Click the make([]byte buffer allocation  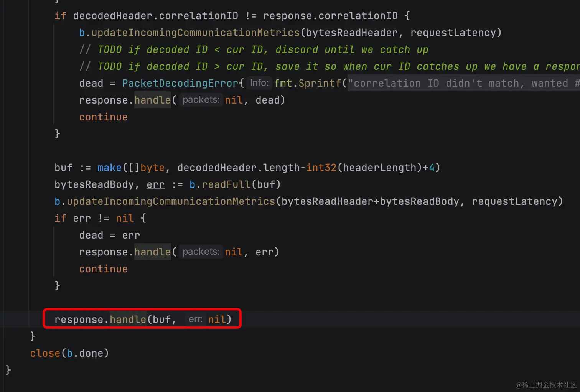coord(131,168)
